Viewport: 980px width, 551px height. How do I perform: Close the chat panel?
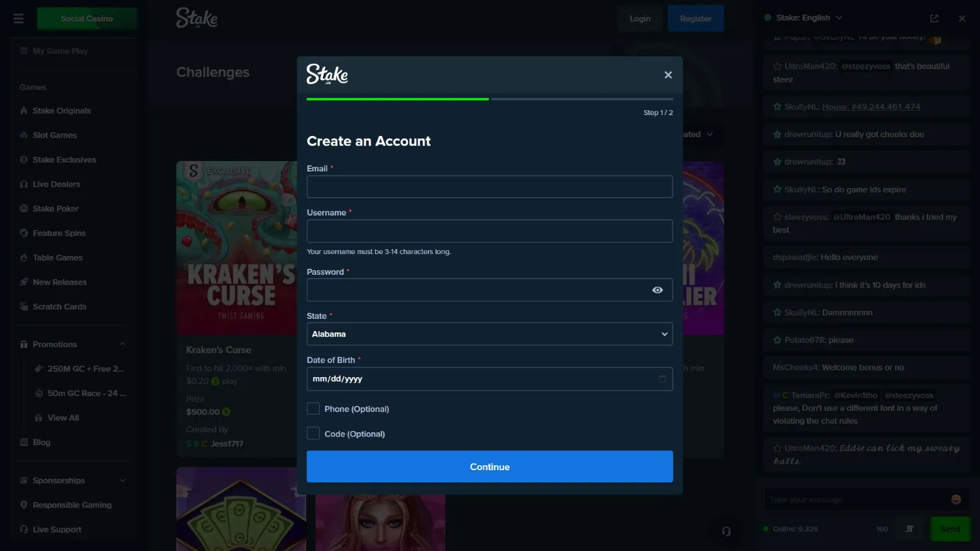(x=962, y=18)
